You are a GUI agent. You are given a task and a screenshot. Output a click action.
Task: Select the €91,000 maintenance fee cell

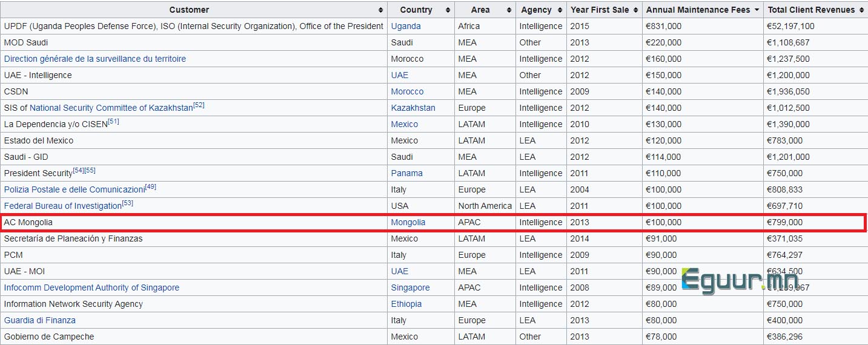703,238
